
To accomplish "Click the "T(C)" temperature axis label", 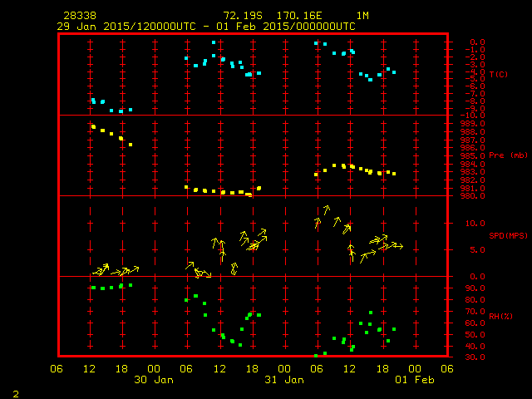I will (x=499, y=74).
